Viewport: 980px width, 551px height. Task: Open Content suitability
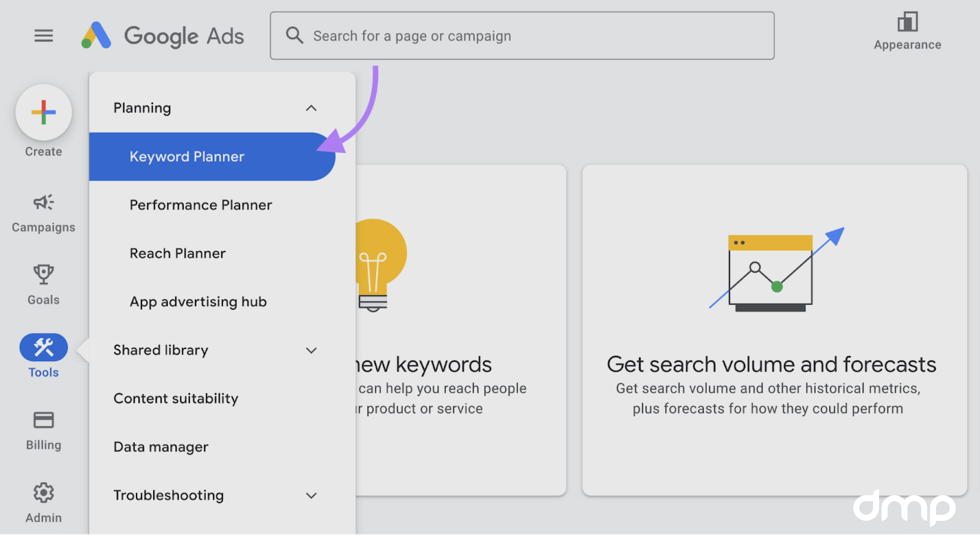click(176, 398)
